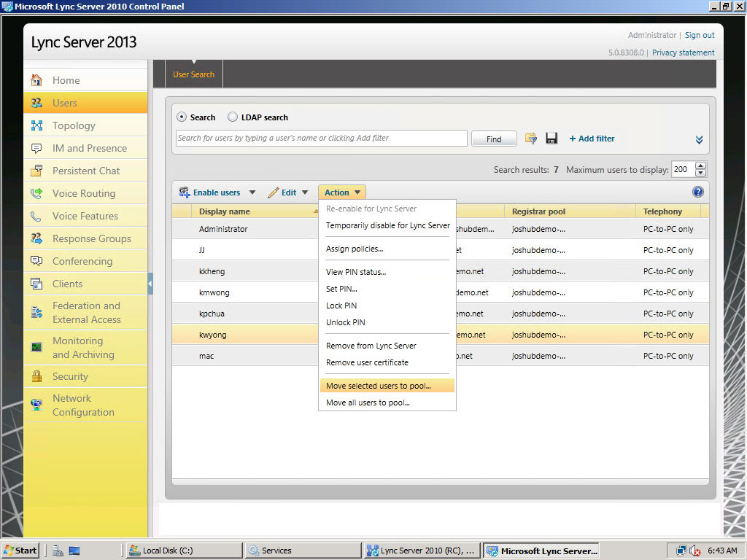
Task: Click the system tray volume icon
Action: 695,551
